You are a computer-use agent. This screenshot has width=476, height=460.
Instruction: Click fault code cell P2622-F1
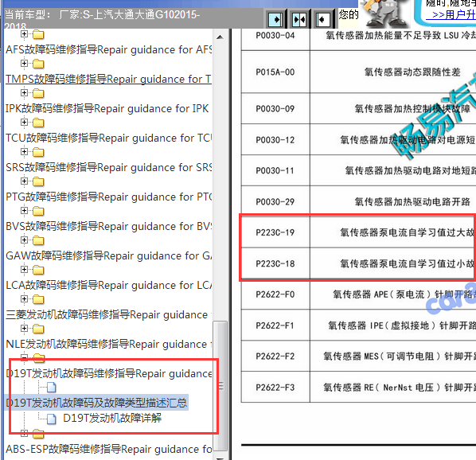tap(275, 326)
